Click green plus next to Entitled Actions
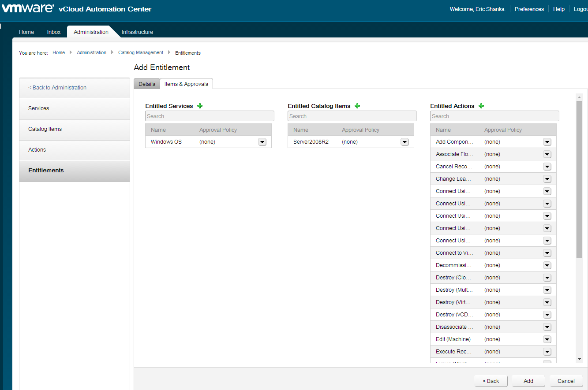The width and height of the screenshot is (588, 390). pyautogui.click(x=481, y=106)
